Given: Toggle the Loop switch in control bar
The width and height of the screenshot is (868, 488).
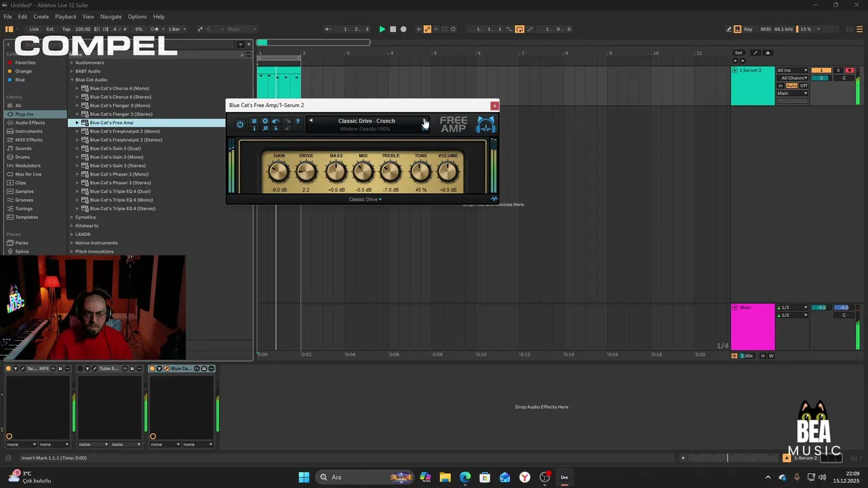Looking at the screenshot, I should (x=519, y=29).
